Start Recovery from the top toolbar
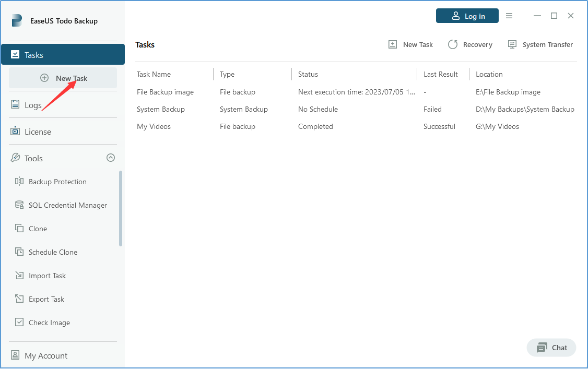Image resolution: width=588 pixels, height=369 pixels. click(470, 44)
